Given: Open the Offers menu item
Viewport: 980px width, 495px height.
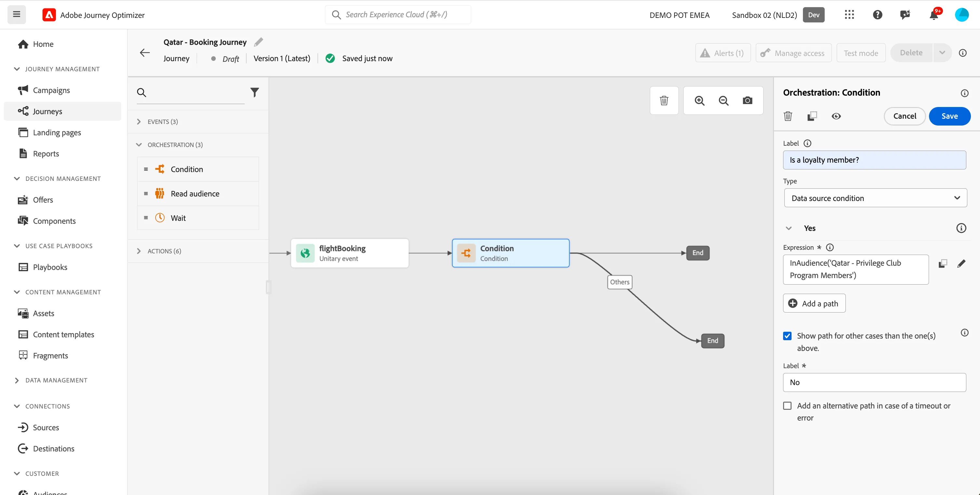Looking at the screenshot, I should click(x=43, y=200).
